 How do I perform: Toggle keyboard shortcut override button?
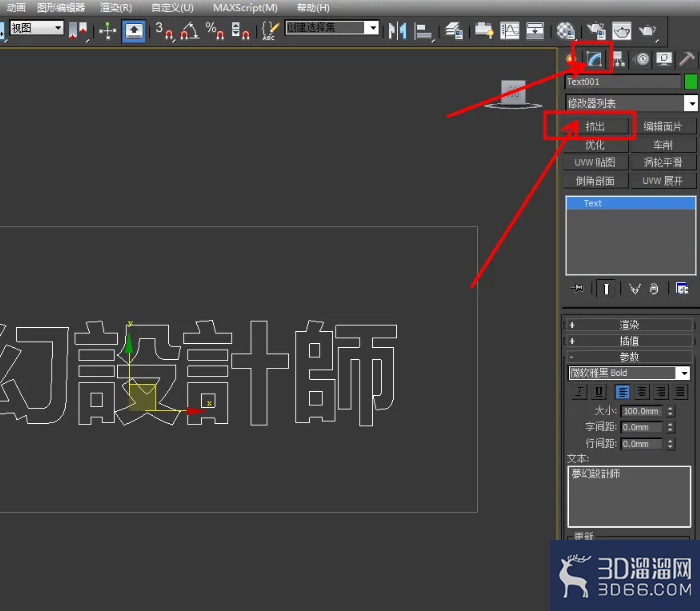tap(134, 31)
